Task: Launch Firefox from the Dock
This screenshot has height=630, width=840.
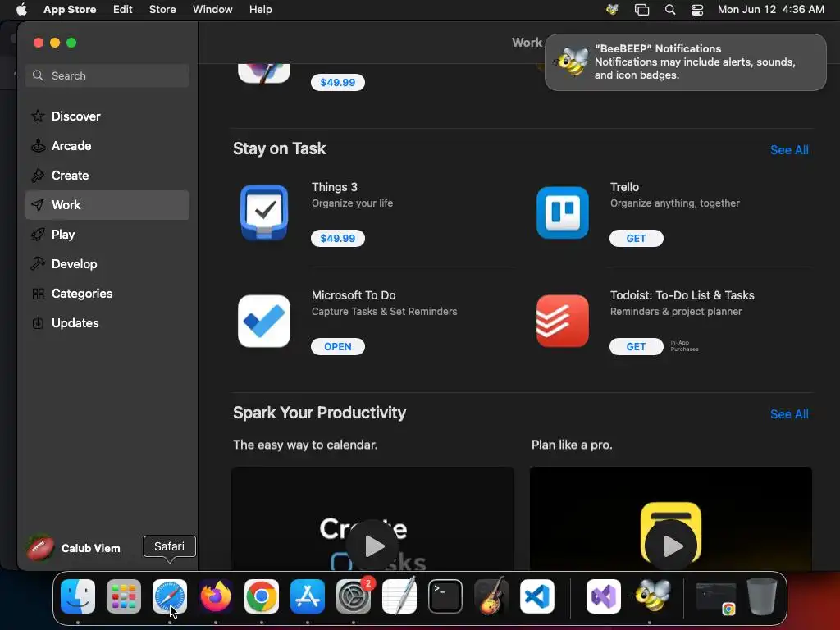Action: coord(216,596)
